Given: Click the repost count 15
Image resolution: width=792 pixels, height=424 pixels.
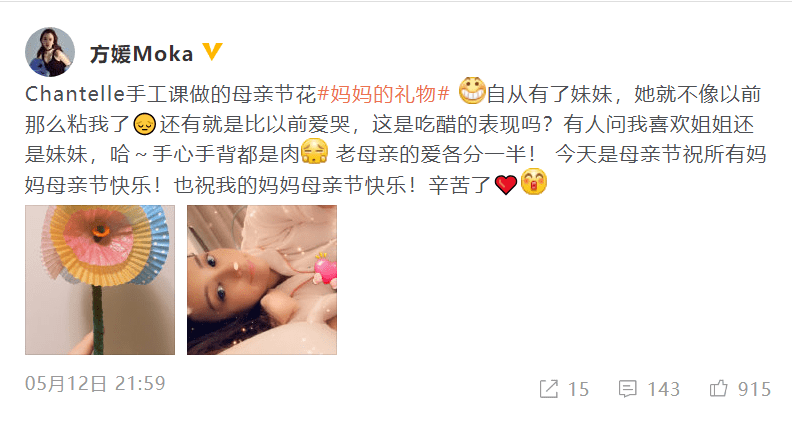Looking at the screenshot, I should click(578, 389).
